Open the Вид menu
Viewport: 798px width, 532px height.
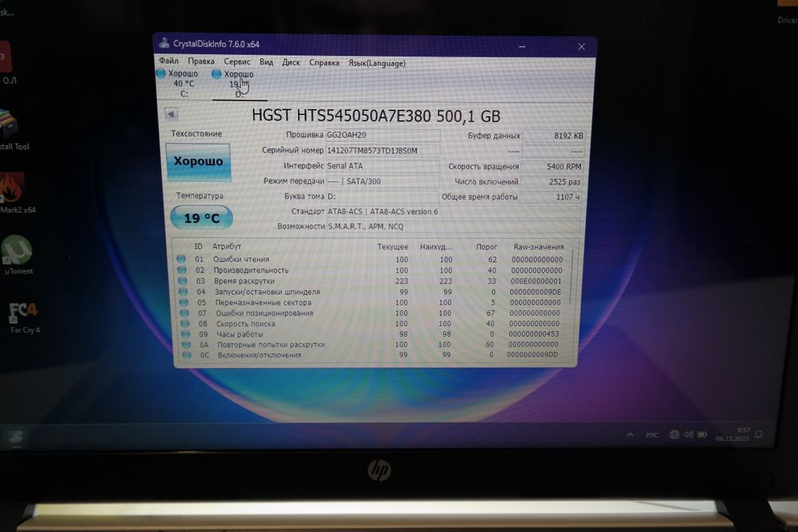coord(267,62)
